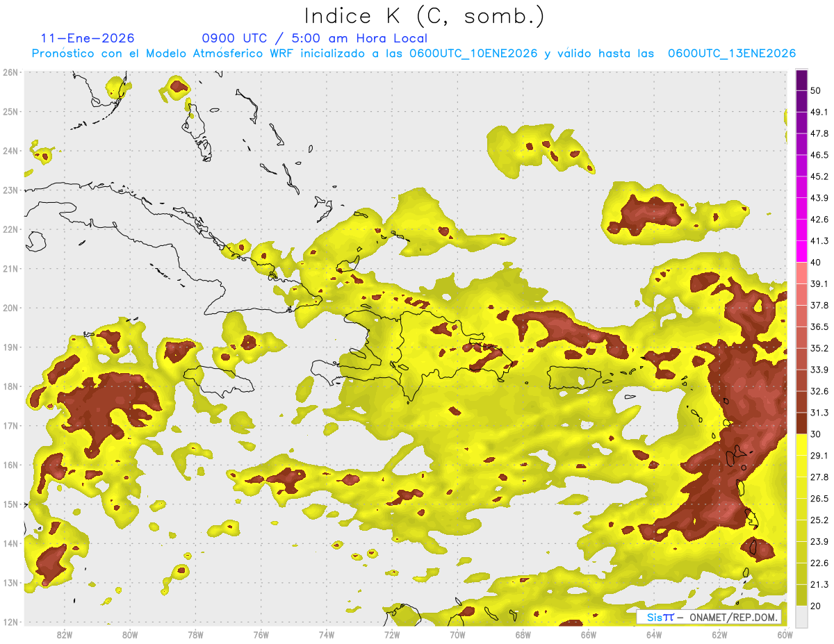Click the color scale value '32.6'

tap(819, 391)
